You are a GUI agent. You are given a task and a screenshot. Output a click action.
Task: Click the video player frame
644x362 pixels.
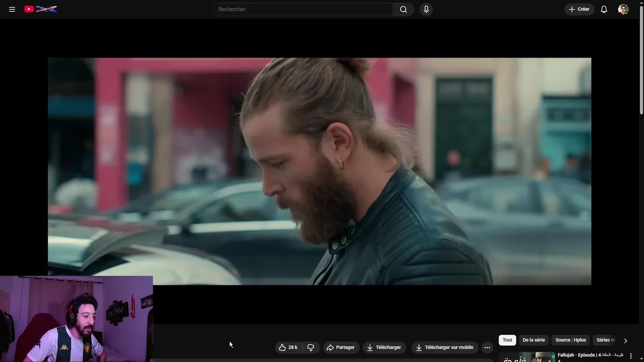(319, 171)
